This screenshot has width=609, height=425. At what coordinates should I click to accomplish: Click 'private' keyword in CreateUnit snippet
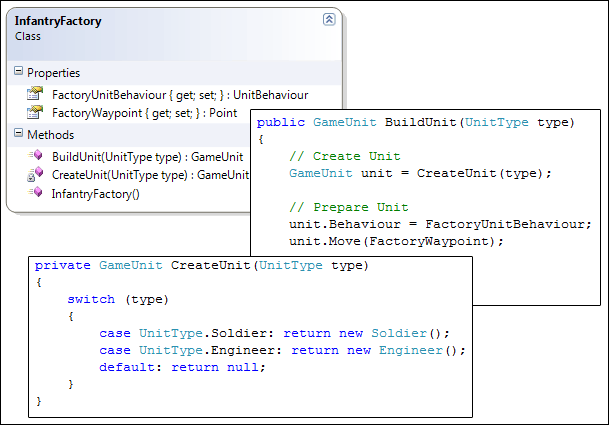tap(63, 265)
